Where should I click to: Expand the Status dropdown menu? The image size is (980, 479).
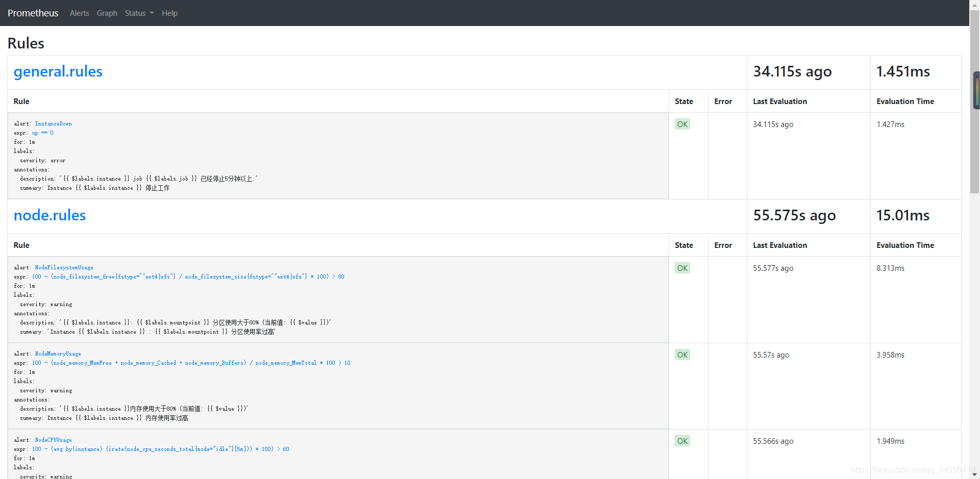(x=139, y=13)
